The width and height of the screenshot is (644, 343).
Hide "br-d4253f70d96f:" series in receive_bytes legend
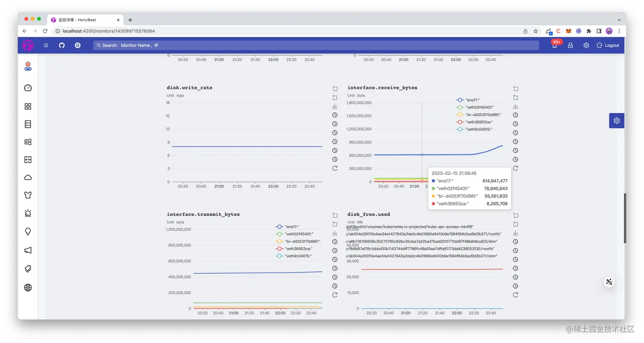[478, 114]
